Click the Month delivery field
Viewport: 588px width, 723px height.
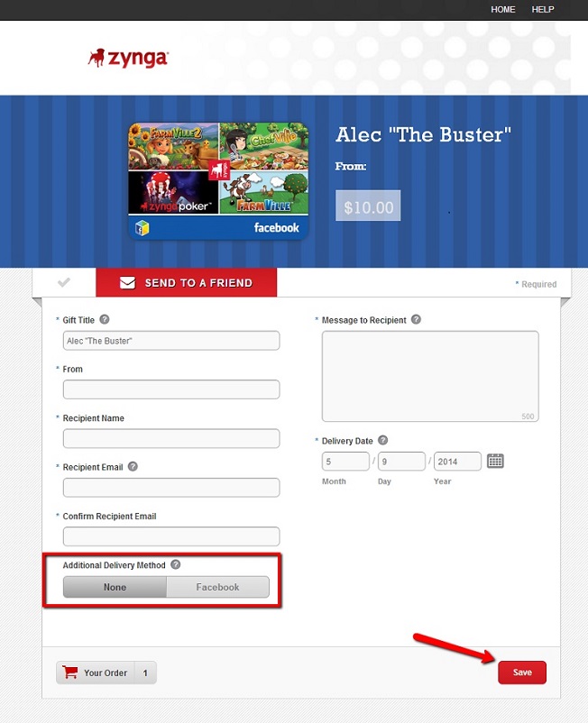tap(346, 461)
